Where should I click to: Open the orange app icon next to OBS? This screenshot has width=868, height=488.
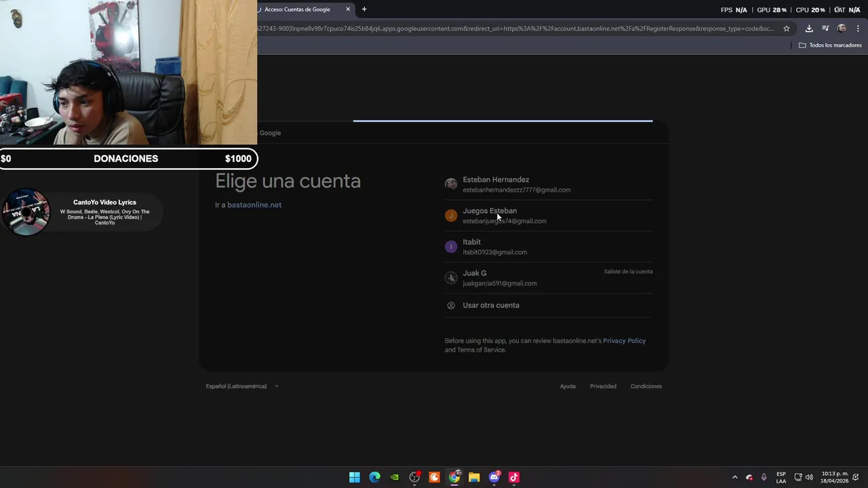coord(435,477)
